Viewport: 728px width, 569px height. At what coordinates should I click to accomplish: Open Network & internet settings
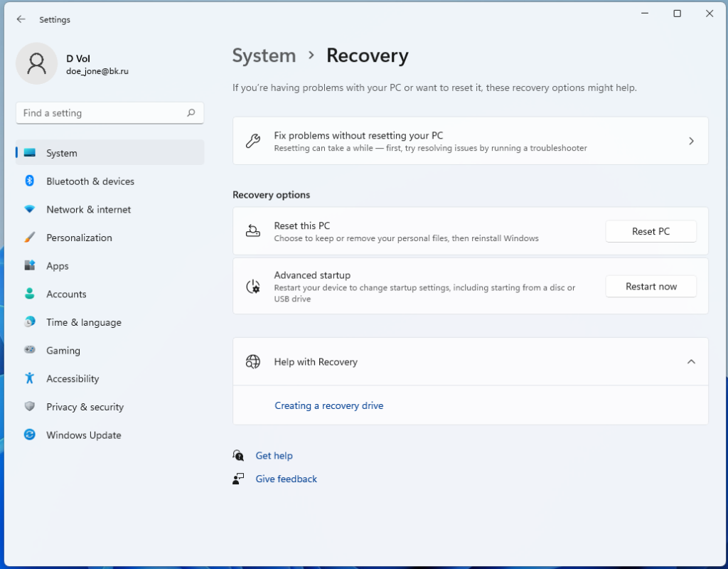[88, 209]
